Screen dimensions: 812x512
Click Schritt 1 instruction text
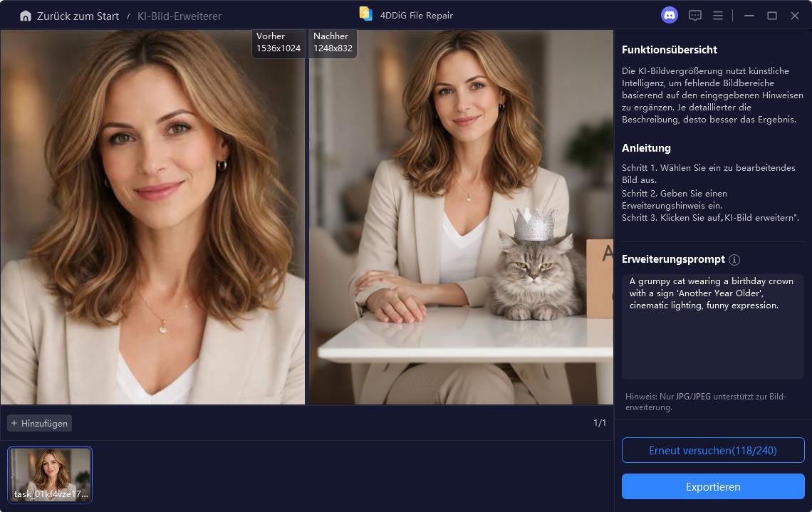[709, 174]
